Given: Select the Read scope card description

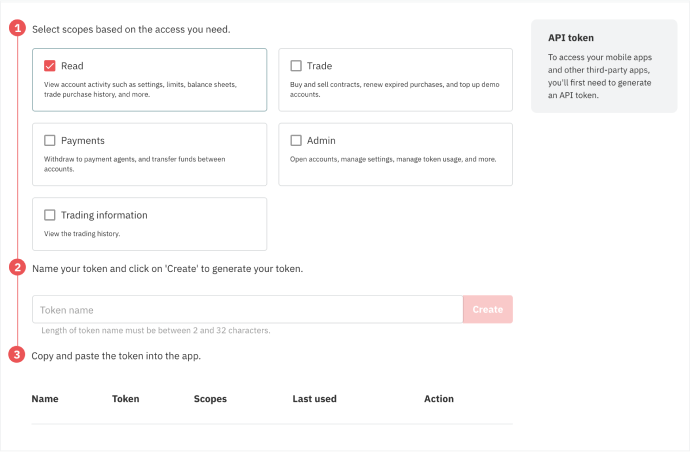Looking at the screenshot, I should [140, 89].
